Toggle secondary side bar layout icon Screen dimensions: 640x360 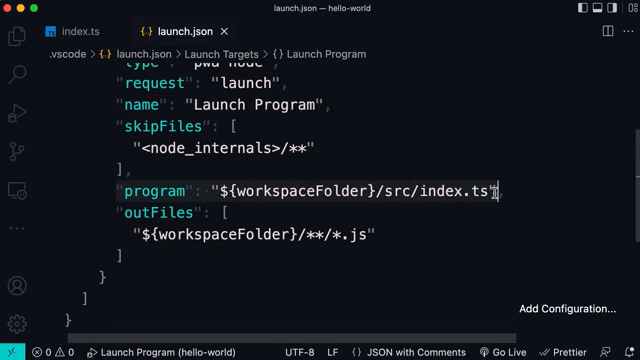pos(612,8)
